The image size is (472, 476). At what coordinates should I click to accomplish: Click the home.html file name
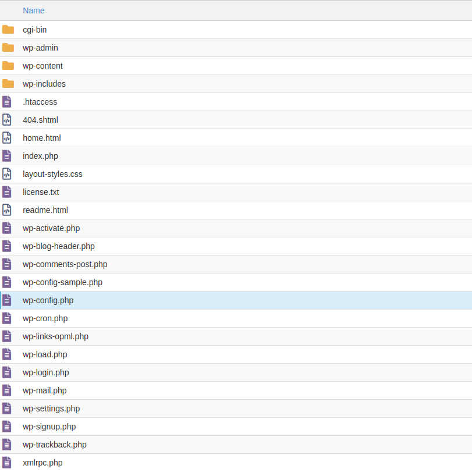42,138
